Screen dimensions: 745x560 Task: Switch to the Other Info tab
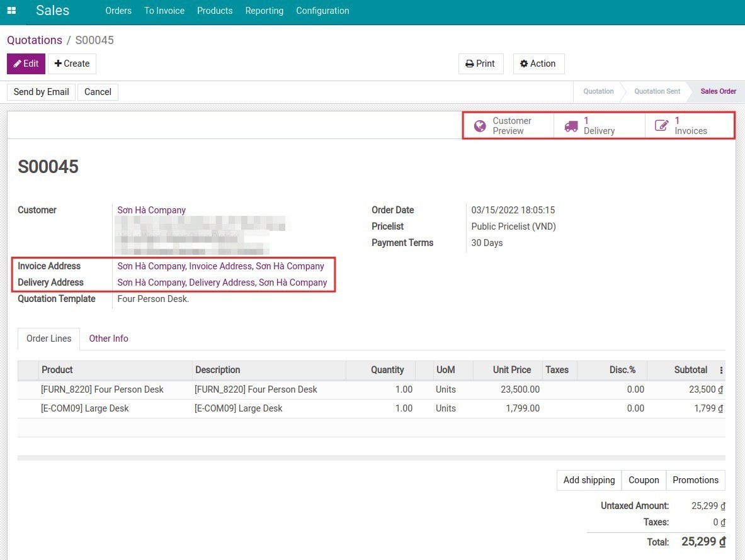(x=108, y=339)
